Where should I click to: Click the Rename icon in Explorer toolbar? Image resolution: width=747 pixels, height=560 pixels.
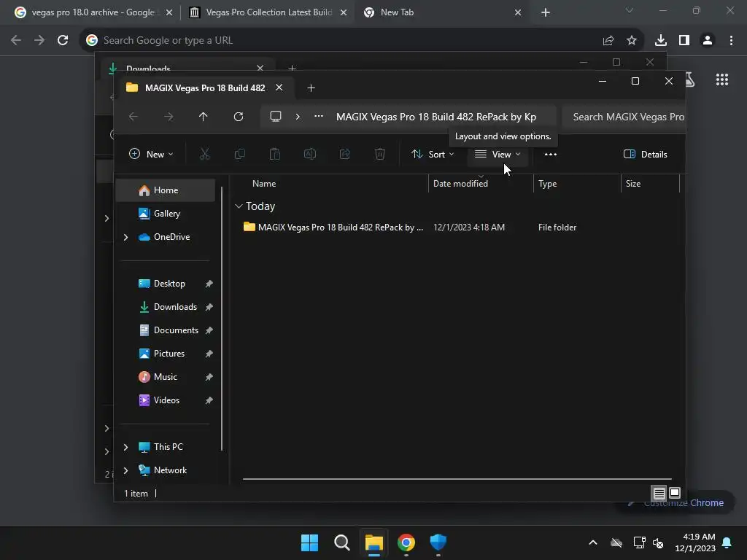[309, 154]
